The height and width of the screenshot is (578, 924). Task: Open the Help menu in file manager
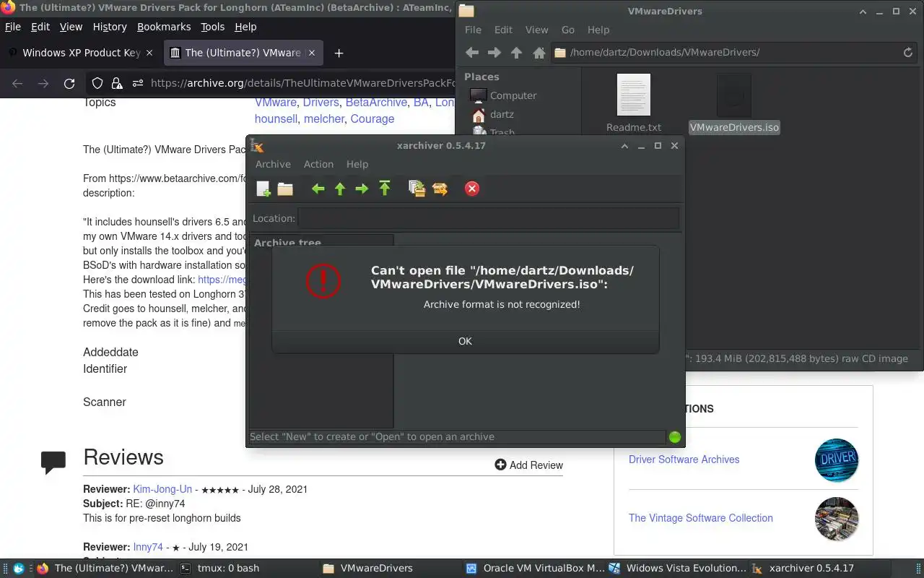[x=598, y=30]
